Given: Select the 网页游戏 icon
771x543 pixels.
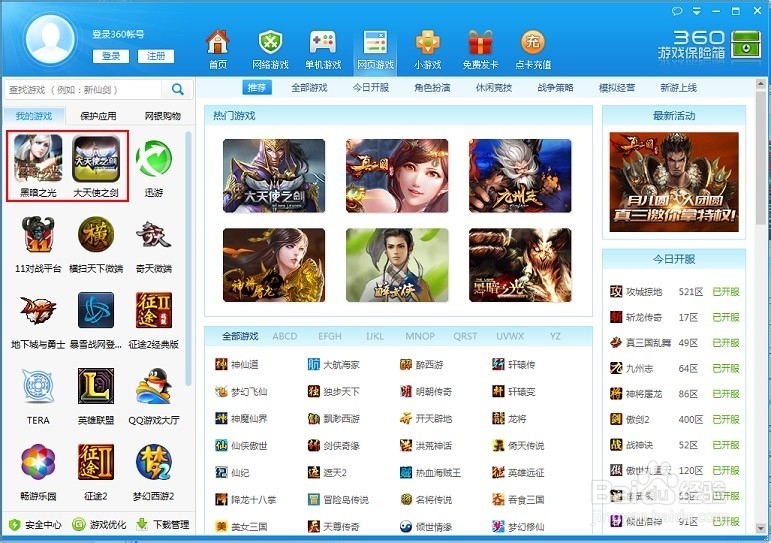Looking at the screenshot, I should point(375,42).
